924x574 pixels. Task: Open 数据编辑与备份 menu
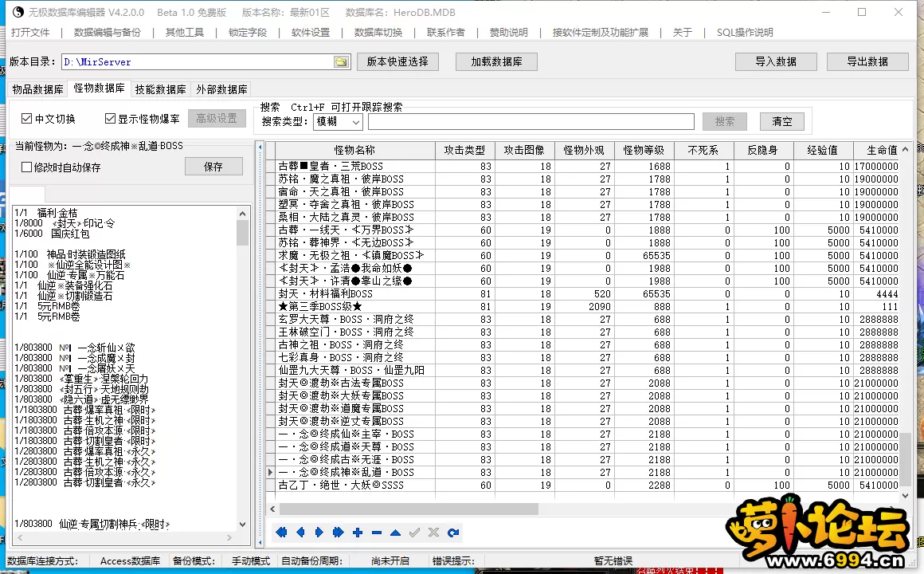[x=108, y=33]
